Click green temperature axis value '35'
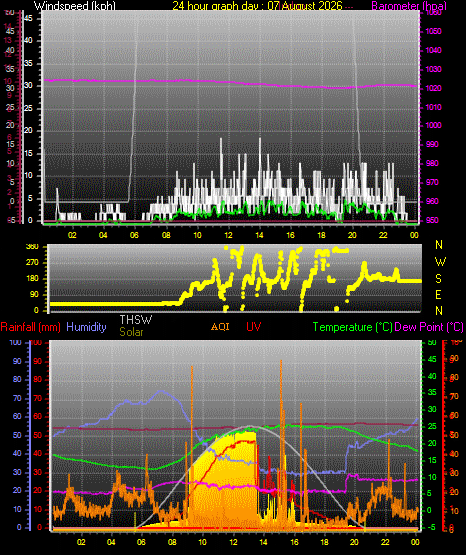Image resolution: width=466 pixels, height=555 pixels. [432, 392]
